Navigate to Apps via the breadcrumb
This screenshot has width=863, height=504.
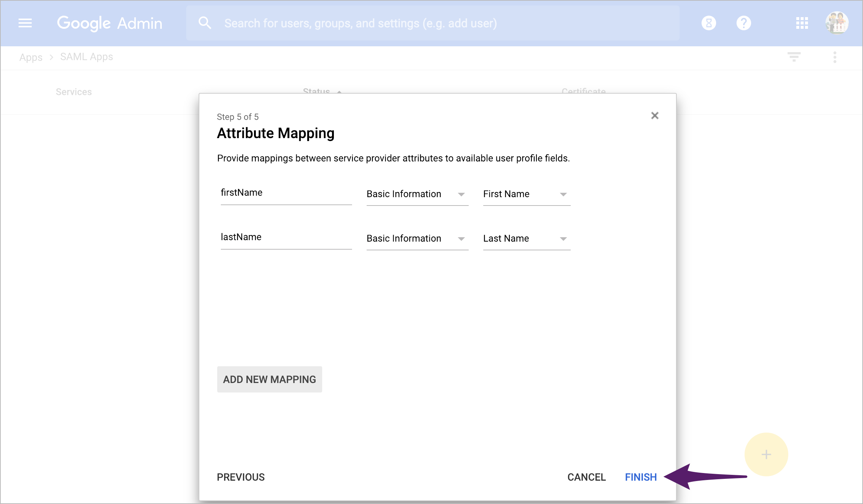pos(31,57)
